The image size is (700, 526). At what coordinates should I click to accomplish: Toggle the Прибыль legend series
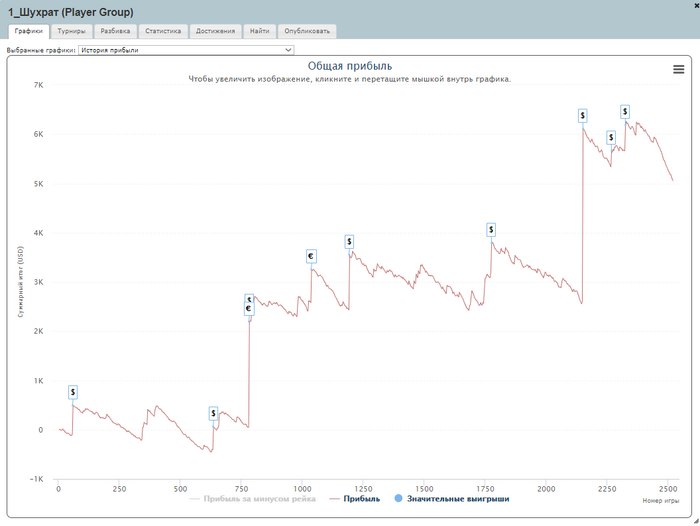(354, 499)
